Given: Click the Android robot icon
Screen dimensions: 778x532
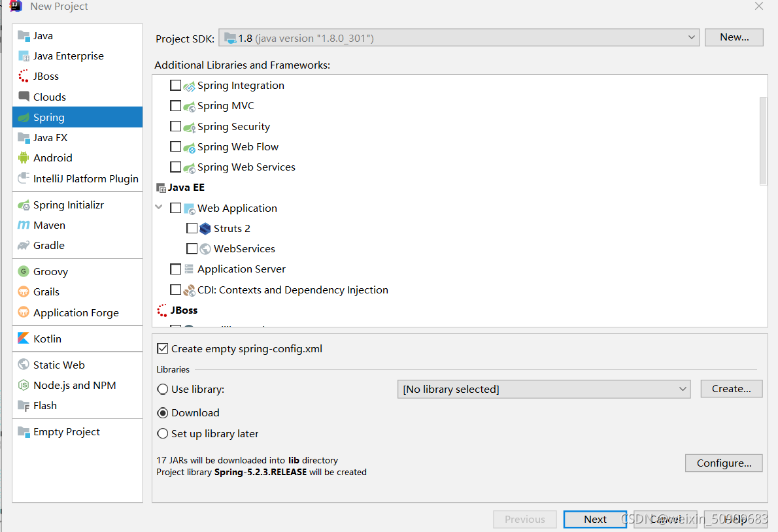Looking at the screenshot, I should coord(24,158).
